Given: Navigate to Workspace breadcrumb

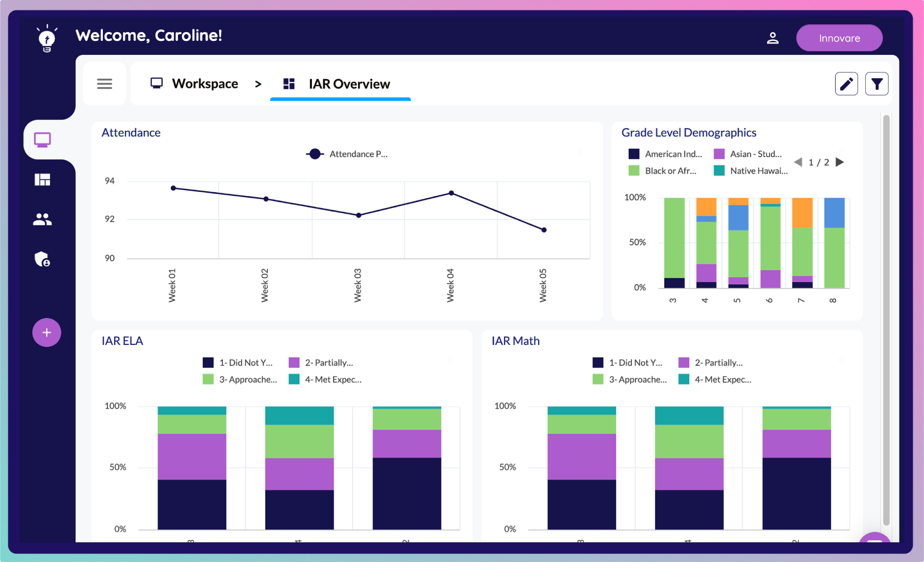Looking at the screenshot, I should pos(194,84).
